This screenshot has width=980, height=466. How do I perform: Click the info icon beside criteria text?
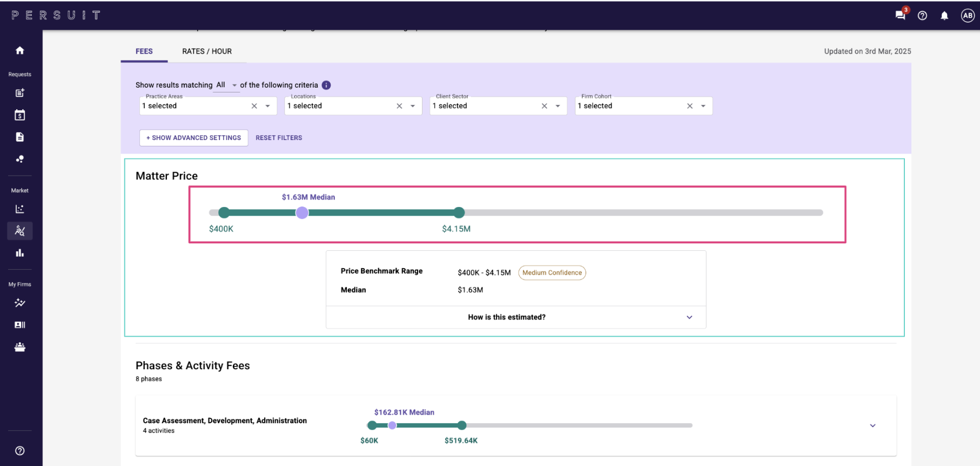pyautogui.click(x=326, y=85)
